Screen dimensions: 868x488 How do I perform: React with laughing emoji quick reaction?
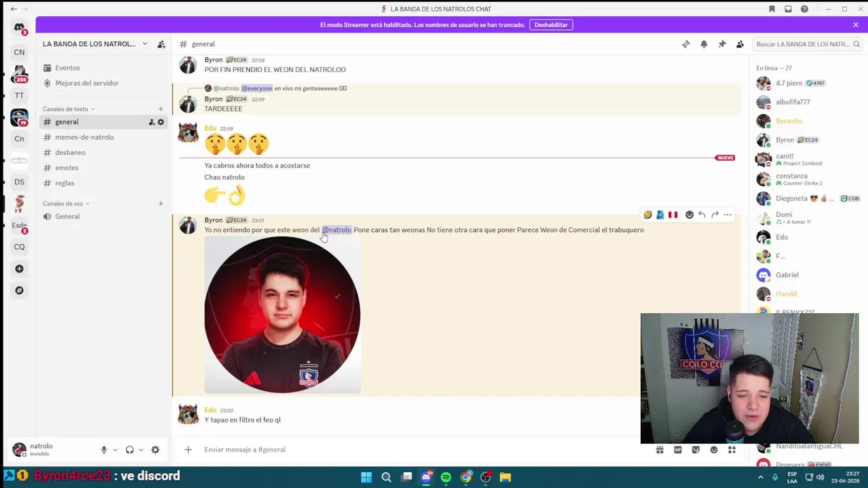coord(648,215)
